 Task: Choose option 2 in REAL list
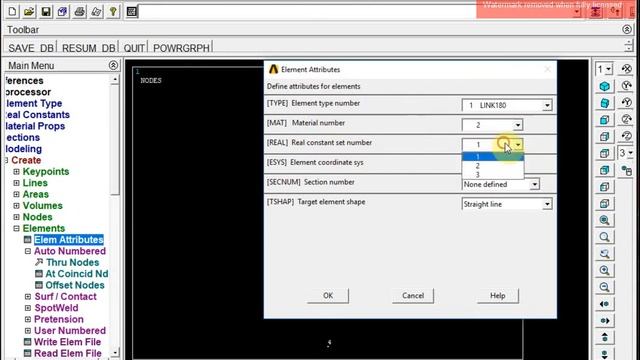pyautogui.click(x=493, y=166)
